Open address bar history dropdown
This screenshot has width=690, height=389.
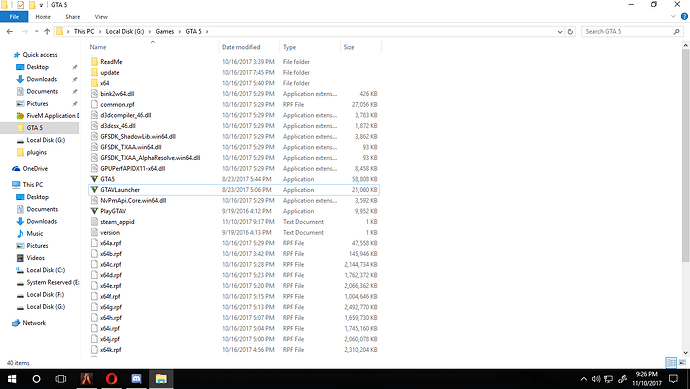[560, 32]
